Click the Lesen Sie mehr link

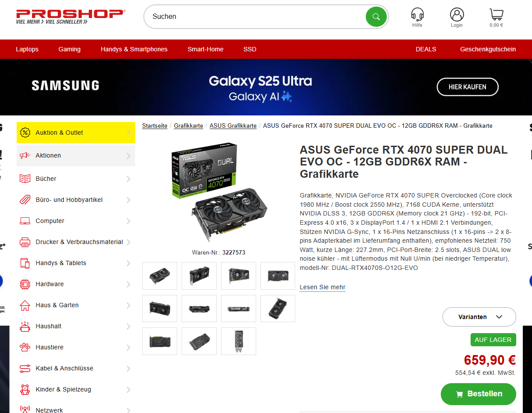322,287
